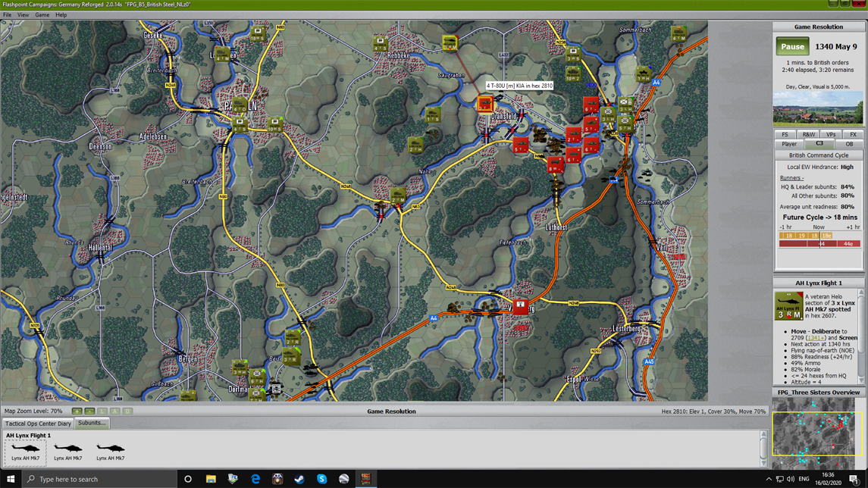The width and height of the screenshot is (868, 488).
Task: Switch to the FX tab
Action: tap(853, 134)
